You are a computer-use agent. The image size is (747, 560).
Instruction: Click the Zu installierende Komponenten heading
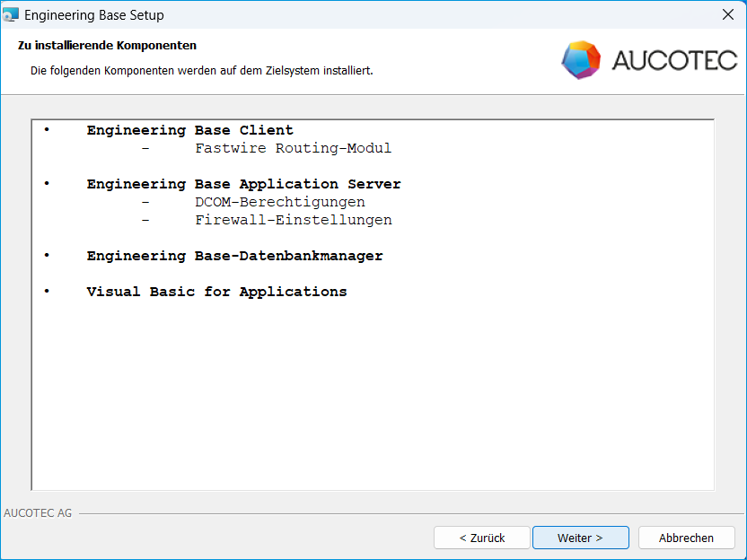pos(107,45)
